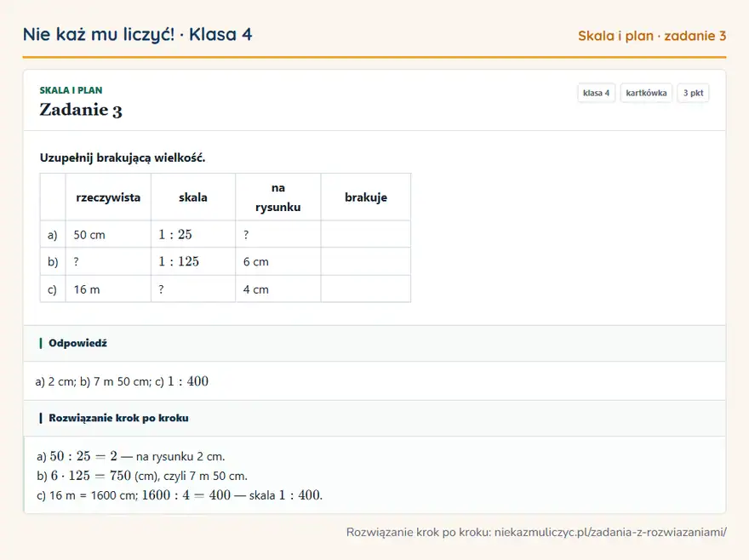Viewport: 749px width, 560px height.
Task: Click the '?' cell in row b)
Action: (108, 261)
